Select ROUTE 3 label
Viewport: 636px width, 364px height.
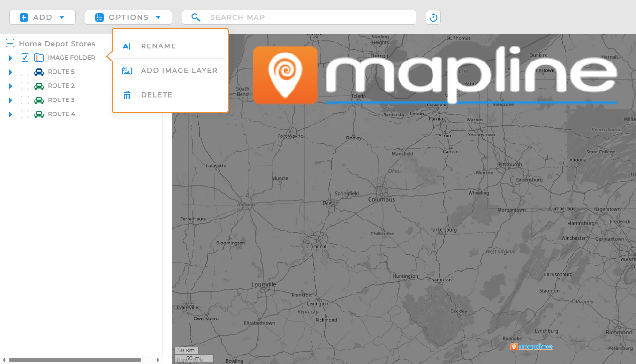click(61, 100)
